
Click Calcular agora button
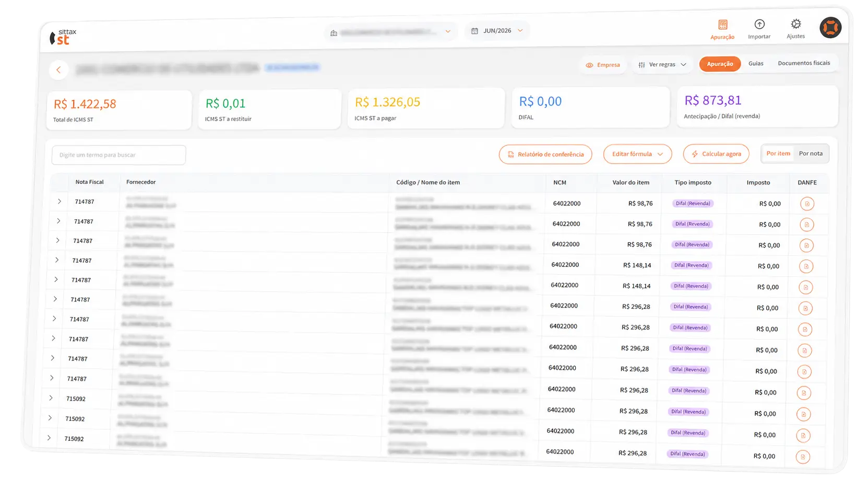coord(716,154)
